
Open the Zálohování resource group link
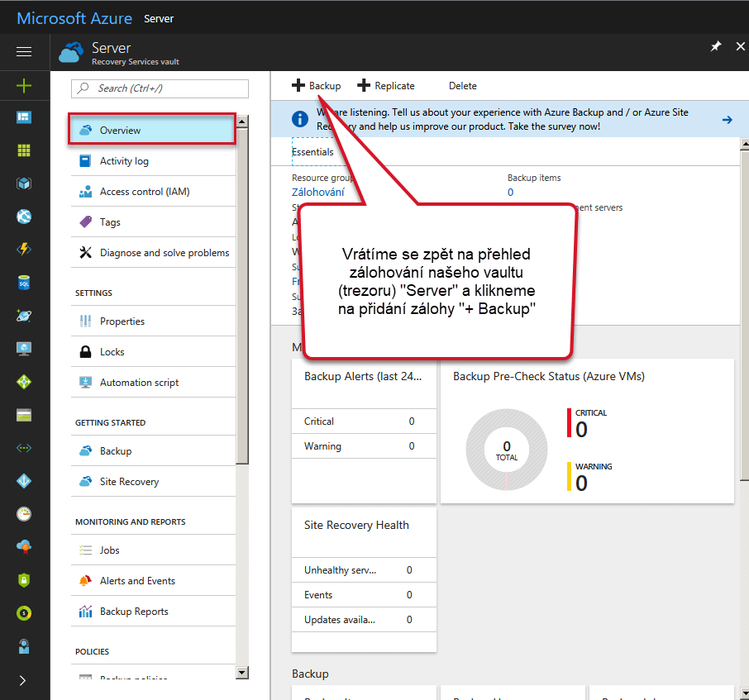318,192
